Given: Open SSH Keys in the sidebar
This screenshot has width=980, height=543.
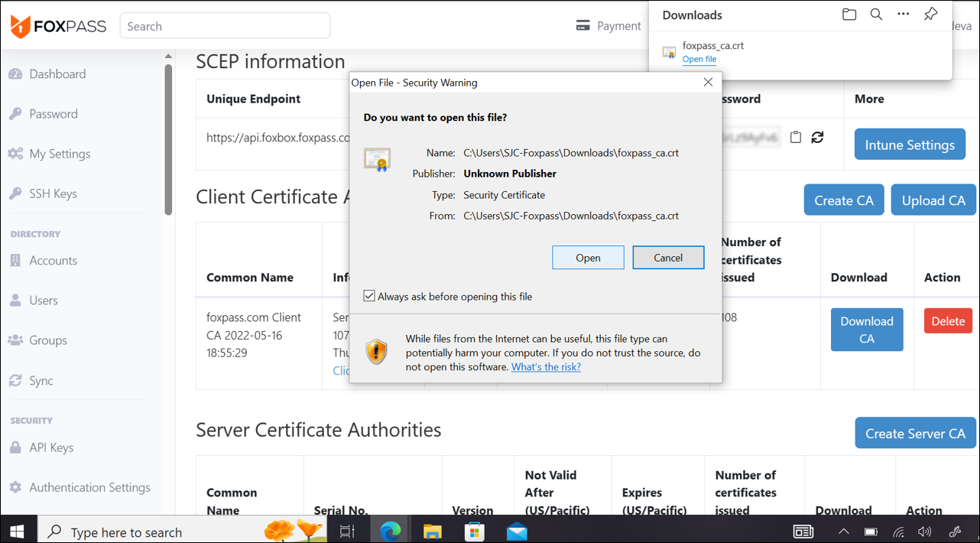Looking at the screenshot, I should (53, 193).
